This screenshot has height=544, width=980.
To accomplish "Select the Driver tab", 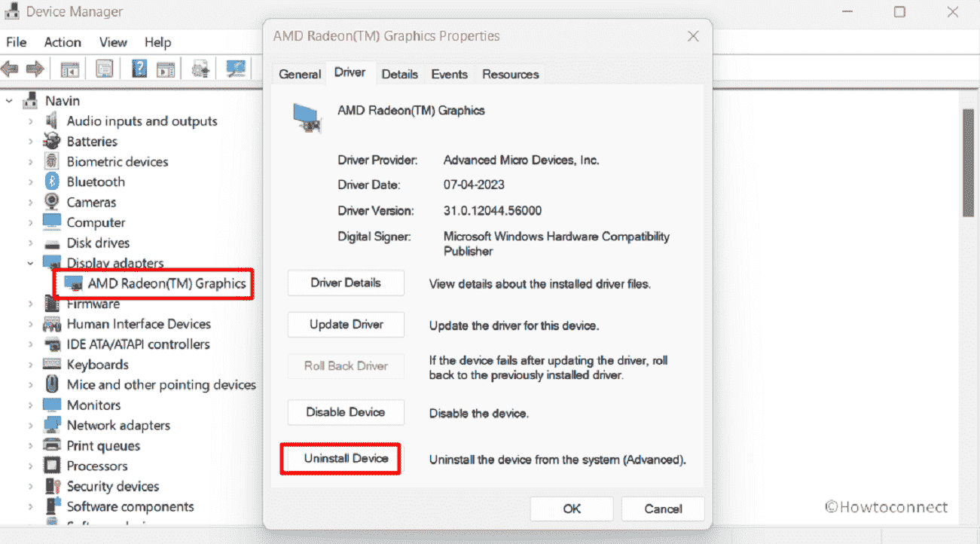I will click(350, 72).
